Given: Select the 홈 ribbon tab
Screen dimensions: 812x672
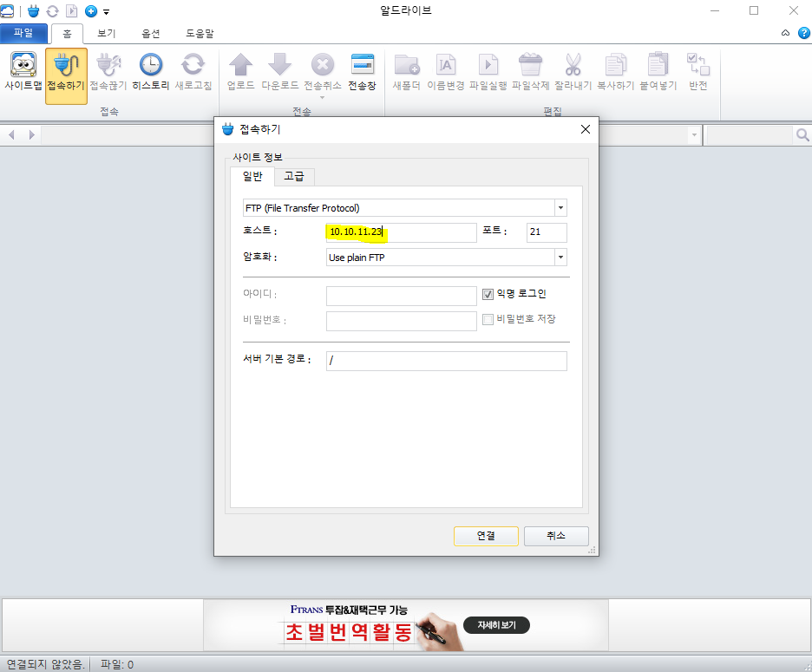Looking at the screenshot, I should click(67, 34).
